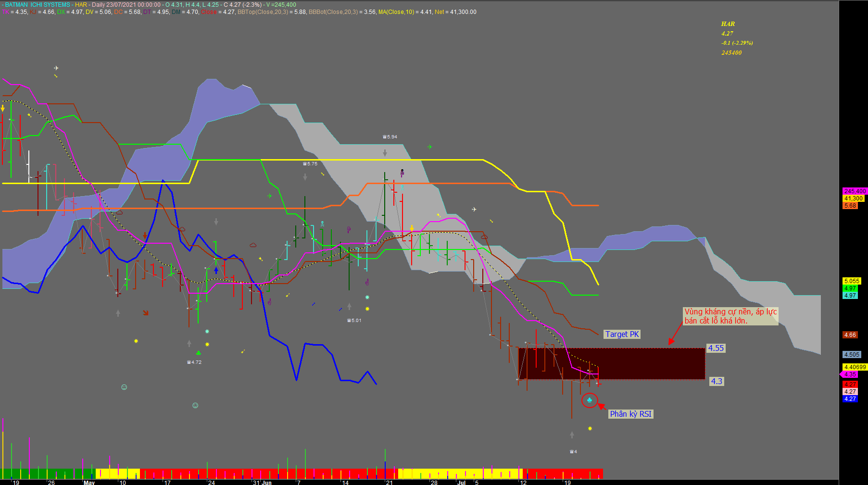Click the 12 date label on the time axis
Image resolution: width=868 pixels, height=485 pixels.
(x=523, y=483)
